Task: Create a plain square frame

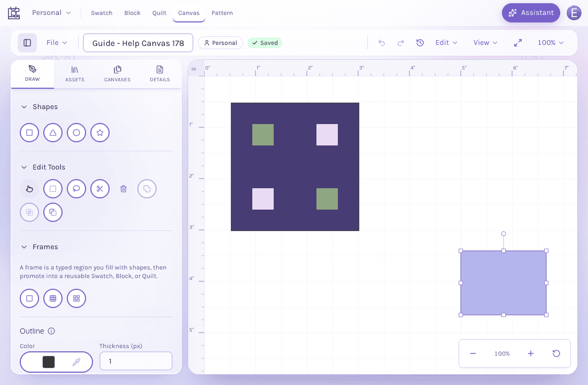Action: 29,298
